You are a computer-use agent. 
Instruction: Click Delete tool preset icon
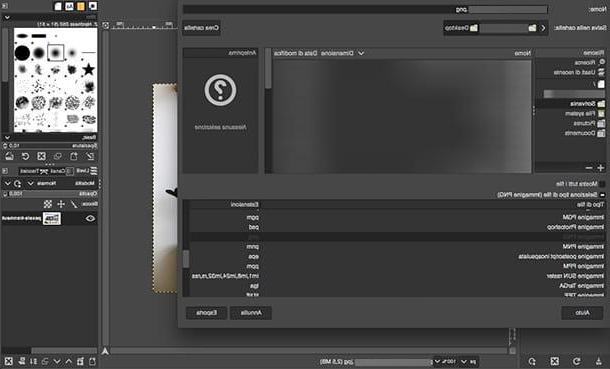(x=554, y=361)
